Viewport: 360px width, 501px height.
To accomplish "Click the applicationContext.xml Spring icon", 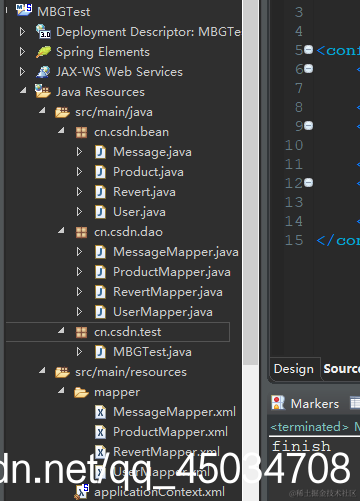I will 81,492.
